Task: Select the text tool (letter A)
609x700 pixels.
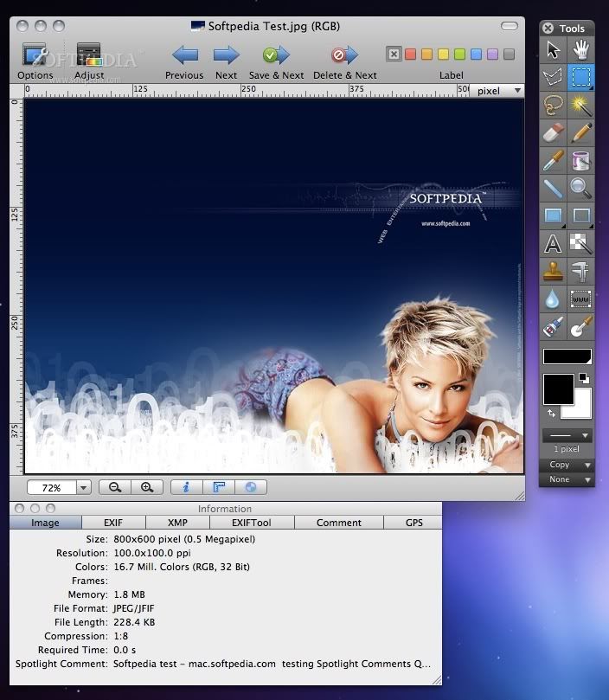Action: [553, 243]
